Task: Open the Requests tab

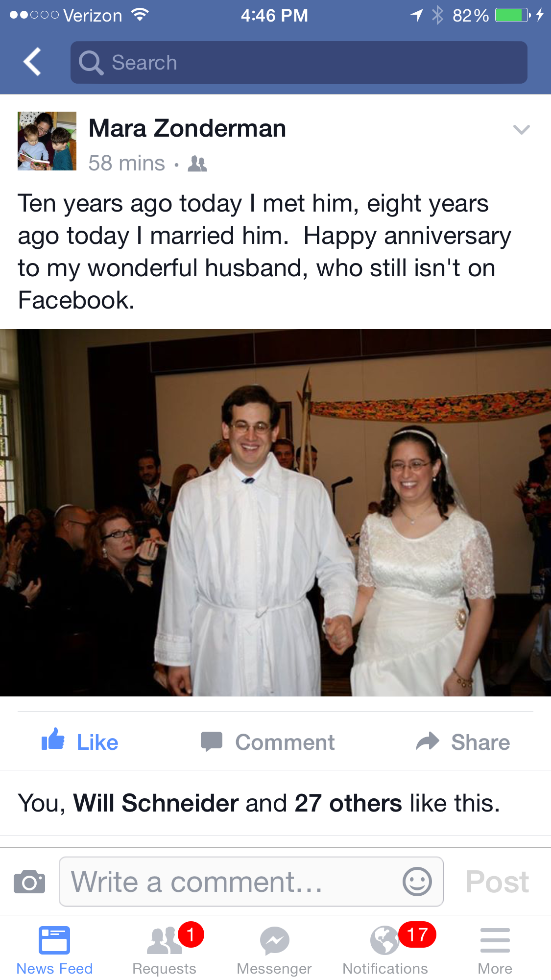Action: coord(165,950)
